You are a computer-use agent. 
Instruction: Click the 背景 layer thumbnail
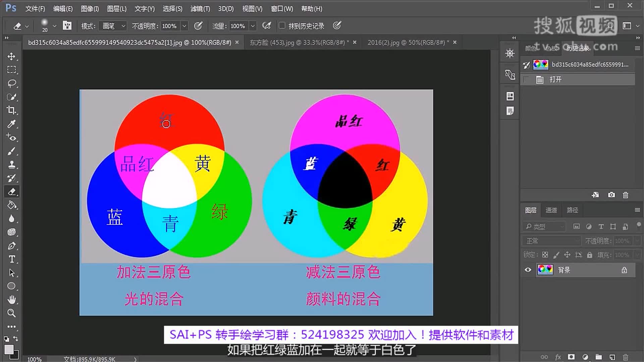[545, 270]
